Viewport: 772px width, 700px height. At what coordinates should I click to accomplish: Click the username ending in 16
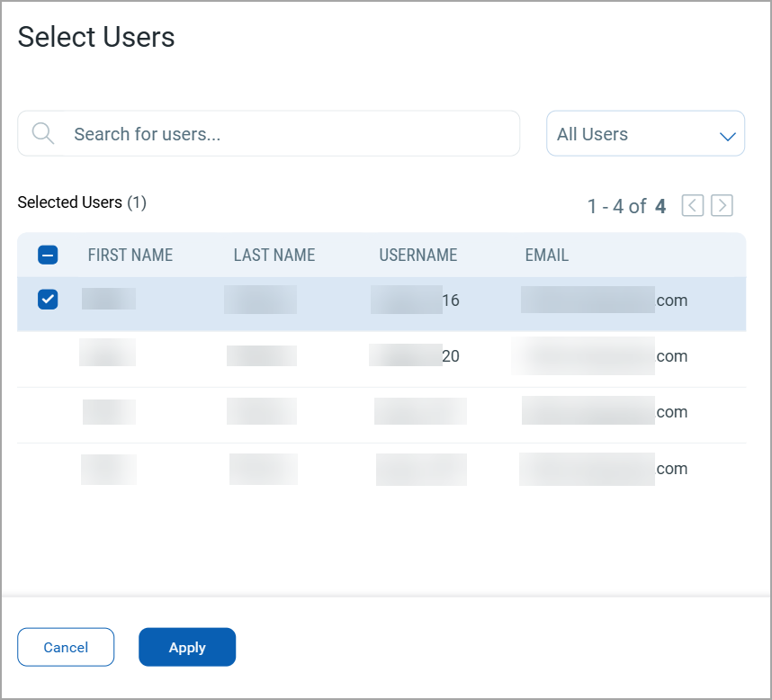coord(450,301)
